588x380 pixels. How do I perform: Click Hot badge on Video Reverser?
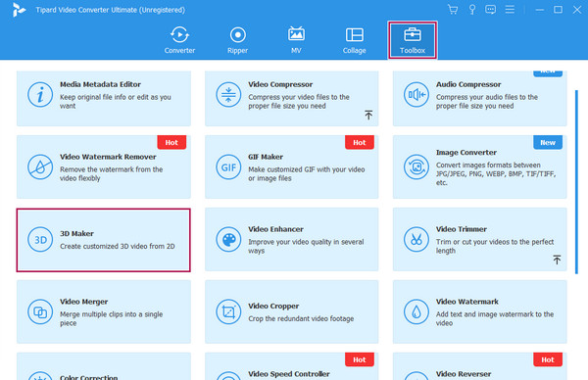548,359
